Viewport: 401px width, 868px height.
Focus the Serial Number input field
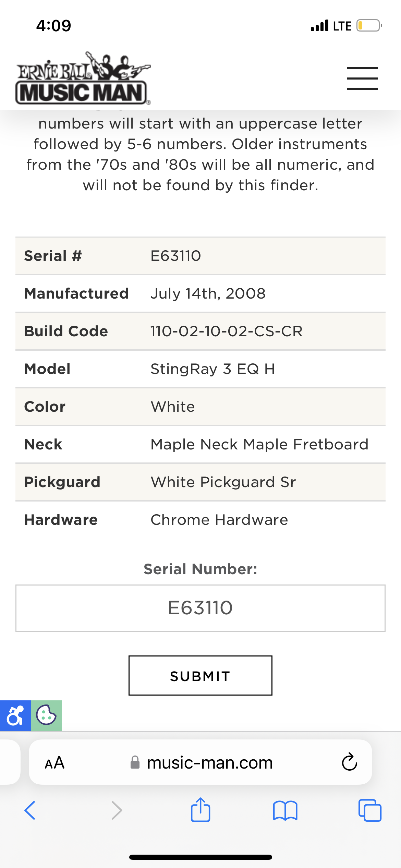[200, 608]
